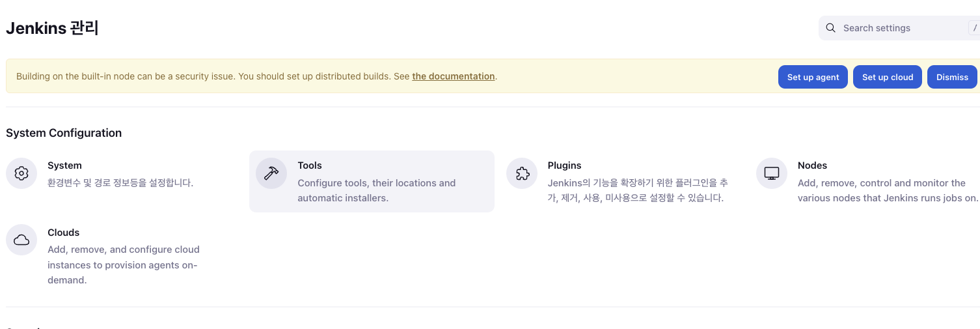This screenshot has width=980, height=329.
Task: Click the '환경변수 및 경로 정보등을 설정합니다.' description
Action: coord(120,183)
